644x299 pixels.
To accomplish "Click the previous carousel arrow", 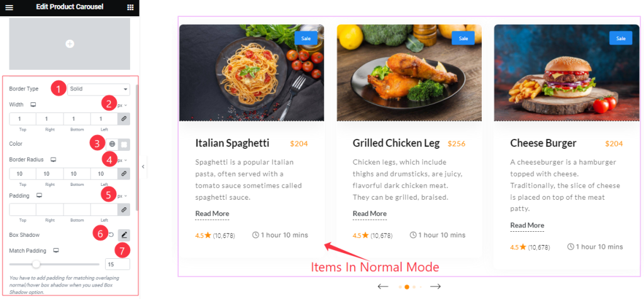I will [383, 286].
